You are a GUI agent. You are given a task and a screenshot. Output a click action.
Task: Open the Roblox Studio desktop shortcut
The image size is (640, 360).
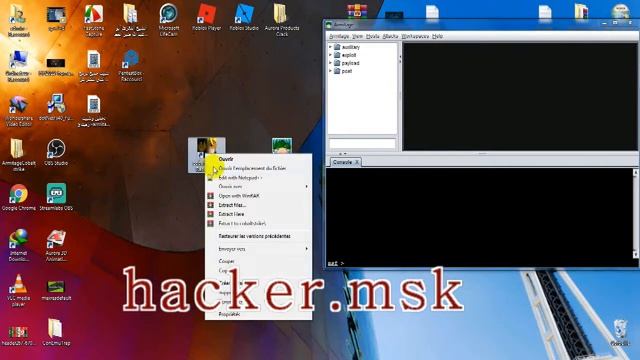(244, 18)
